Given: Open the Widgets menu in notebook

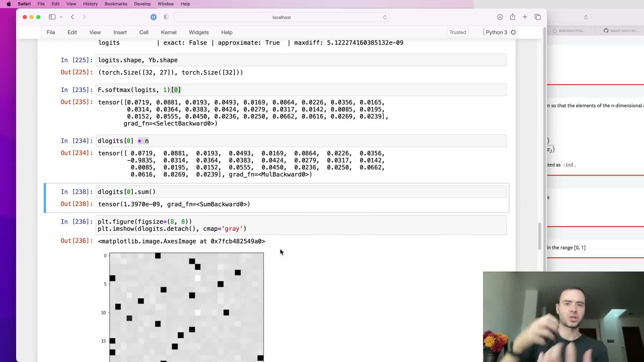Looking at the screenshot, I should click(199, 33).
